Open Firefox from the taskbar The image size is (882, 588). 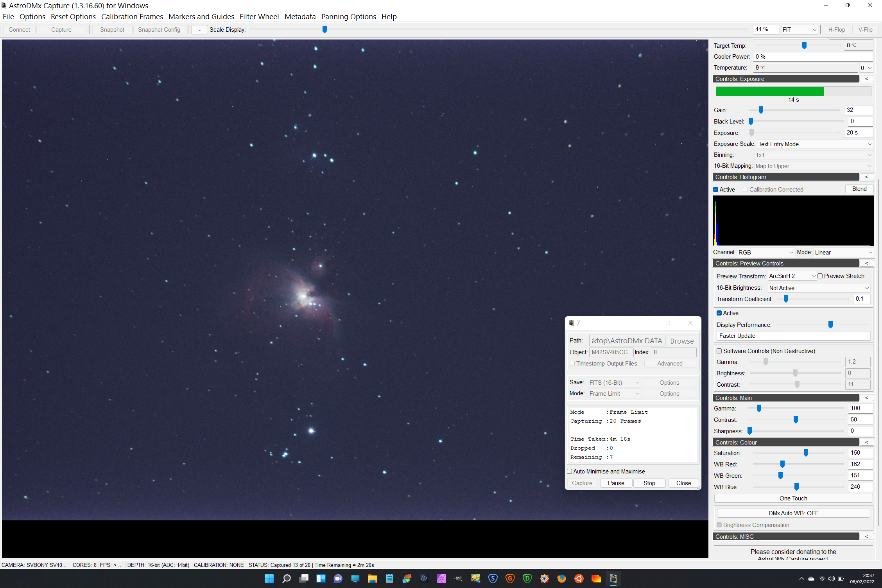(x=561, y=579)
